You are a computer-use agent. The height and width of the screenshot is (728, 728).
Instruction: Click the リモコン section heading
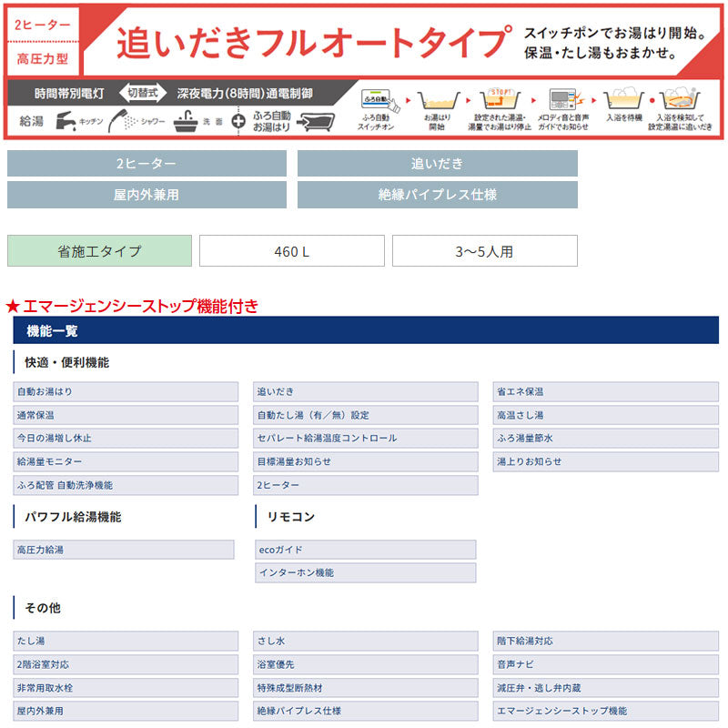(291, 517)
